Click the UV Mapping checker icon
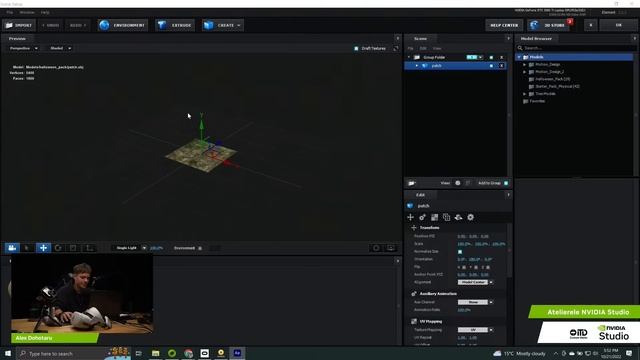Screen dimensions: 640x360 434,217
